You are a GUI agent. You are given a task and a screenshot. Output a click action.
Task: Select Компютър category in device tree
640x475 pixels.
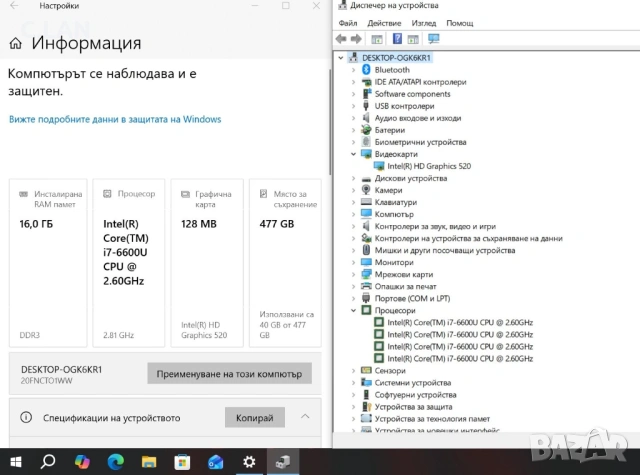tap(394, 214)
